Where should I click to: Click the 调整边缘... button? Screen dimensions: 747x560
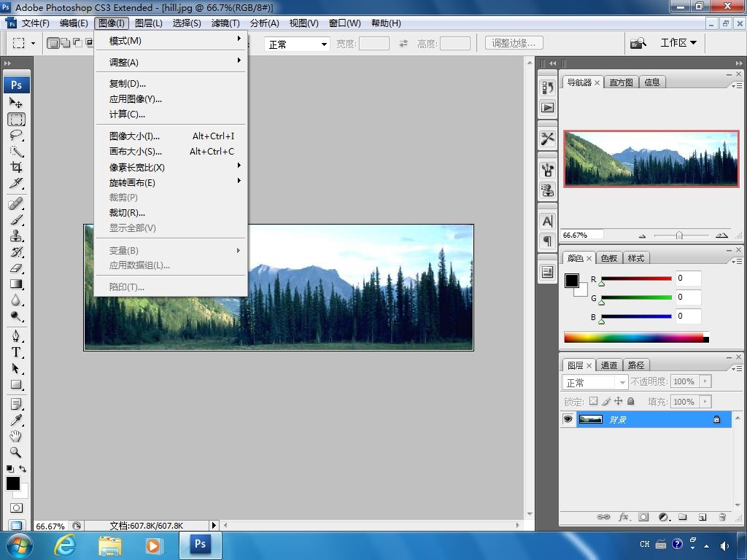click(x=514, y=43)
